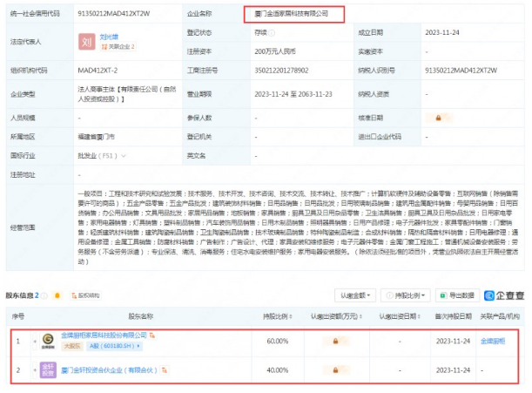Screen dimensions: 532x393
Task: Select business term 2023-11-24 至 2063-11-23
Action: pos(293,94)
